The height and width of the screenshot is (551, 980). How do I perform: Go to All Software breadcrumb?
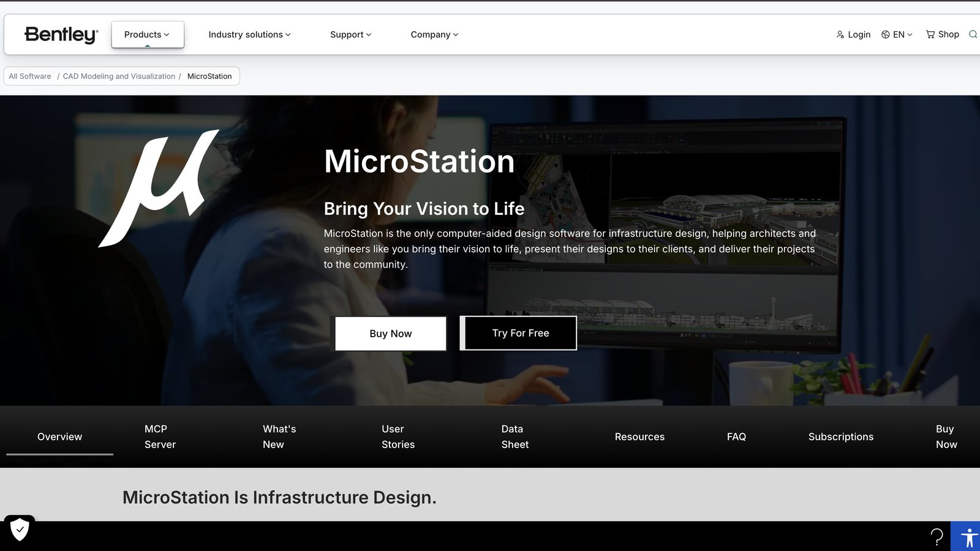[x=30, y=77]
